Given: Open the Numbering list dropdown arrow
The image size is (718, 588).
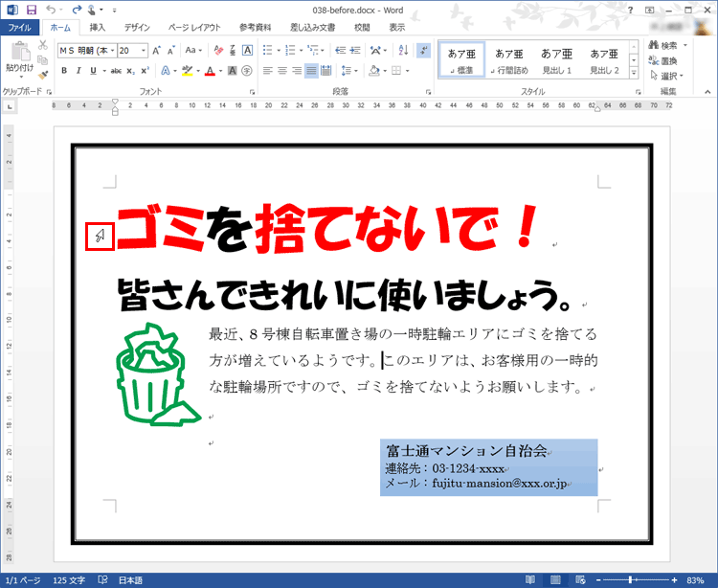Looking at the screenshot, I should point(301,51).
